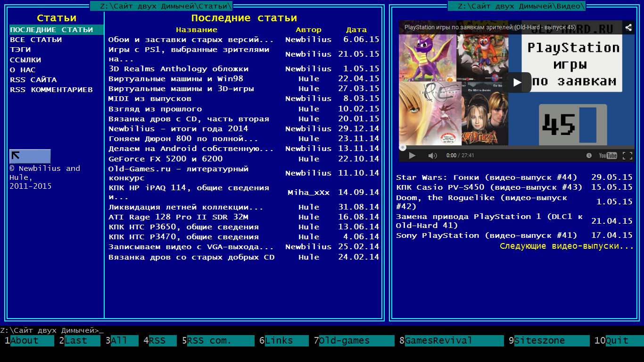This screenshot has width=644, height=362.
Task: Open 'Doom, the Roguelike' video entry
Action: [x=481, y=202]
